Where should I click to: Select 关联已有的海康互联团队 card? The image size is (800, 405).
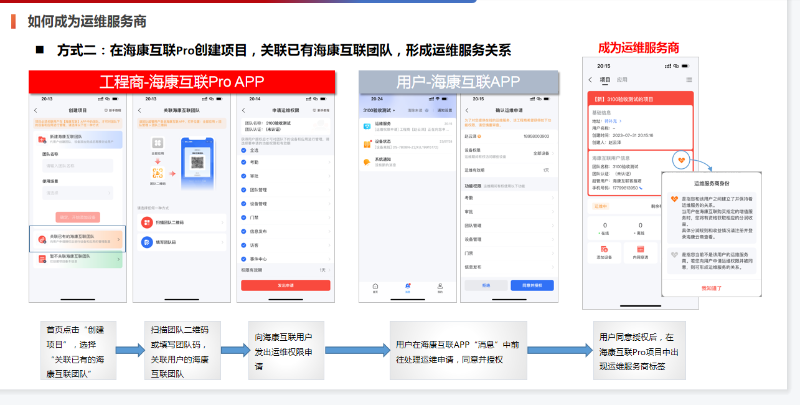pos(78,239)
